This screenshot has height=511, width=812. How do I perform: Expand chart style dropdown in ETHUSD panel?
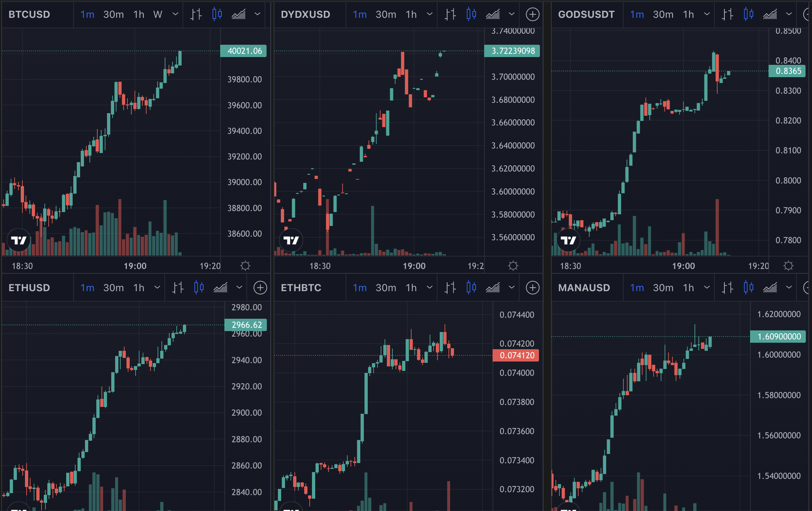(x=239, y=288)
